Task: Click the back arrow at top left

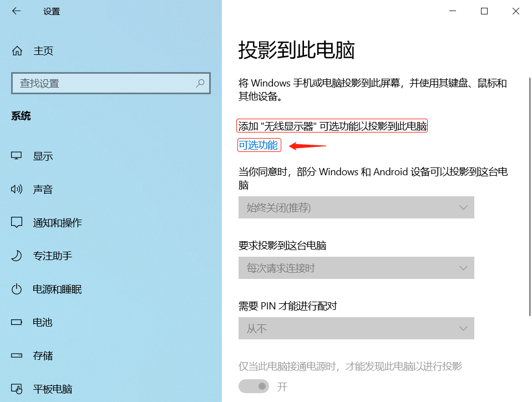Action: tap(16, 11)
